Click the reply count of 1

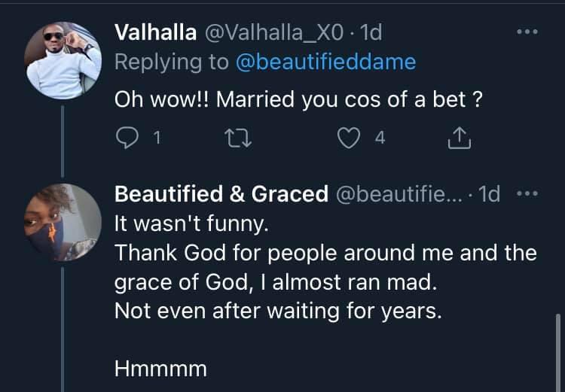pyautogui.click(x=157, y=138)
